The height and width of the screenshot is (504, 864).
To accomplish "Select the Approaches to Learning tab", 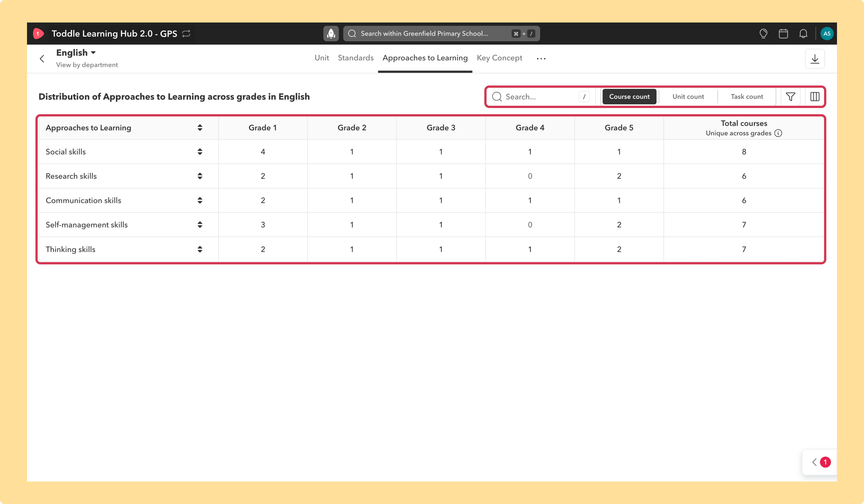I will click(x=425, y=58).
